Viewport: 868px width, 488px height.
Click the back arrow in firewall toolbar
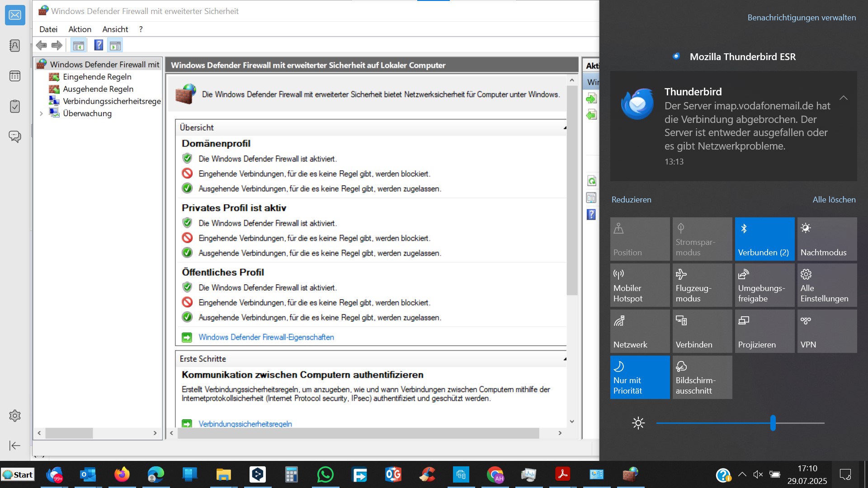click(41, 45)
